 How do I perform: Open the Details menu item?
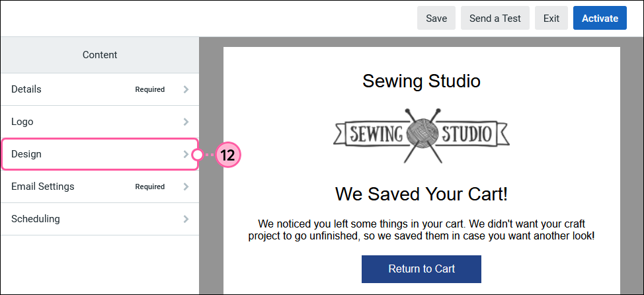click(x=99, y=89)
